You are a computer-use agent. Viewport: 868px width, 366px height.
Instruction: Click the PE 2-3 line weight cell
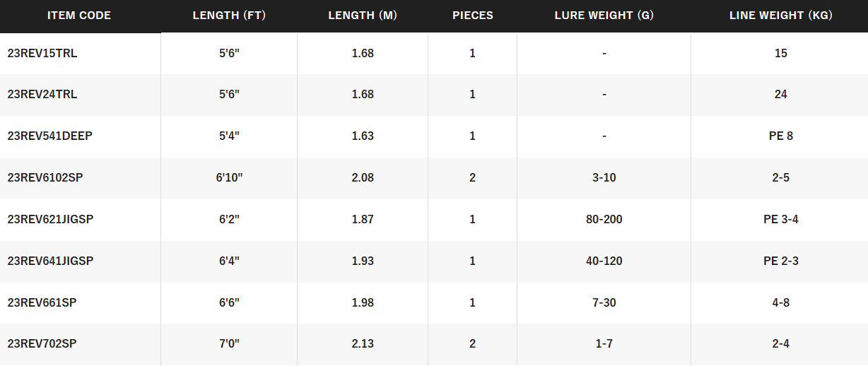pyautogui.click(x=781, y=261)
